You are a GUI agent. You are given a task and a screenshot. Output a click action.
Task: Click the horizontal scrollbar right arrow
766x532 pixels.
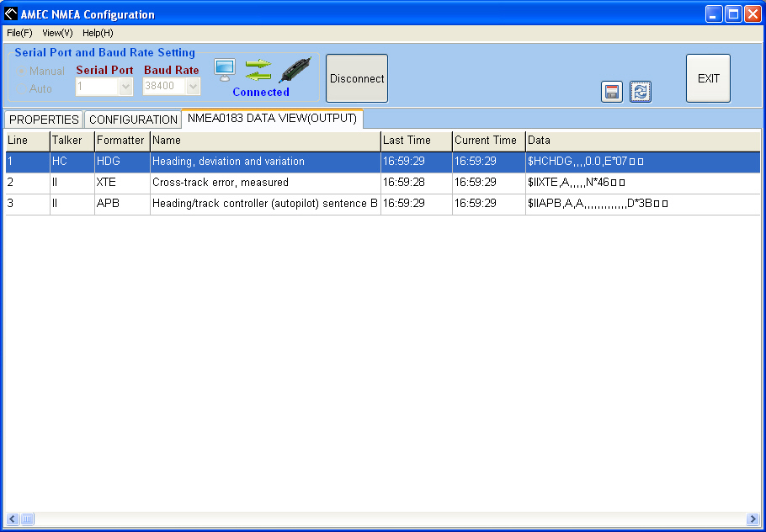(x=753, y=519)
